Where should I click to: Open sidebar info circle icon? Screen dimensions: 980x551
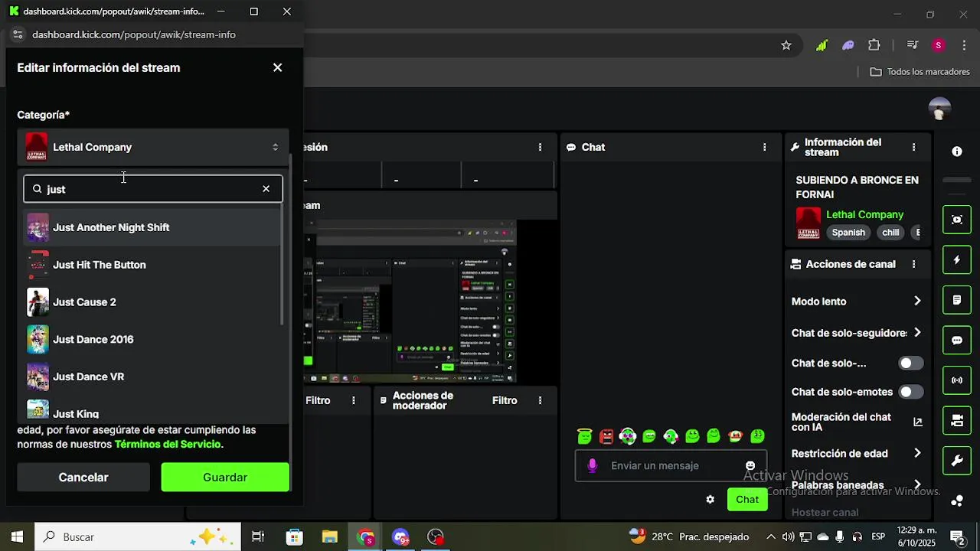pyautogui.click(x=957, y=152)
